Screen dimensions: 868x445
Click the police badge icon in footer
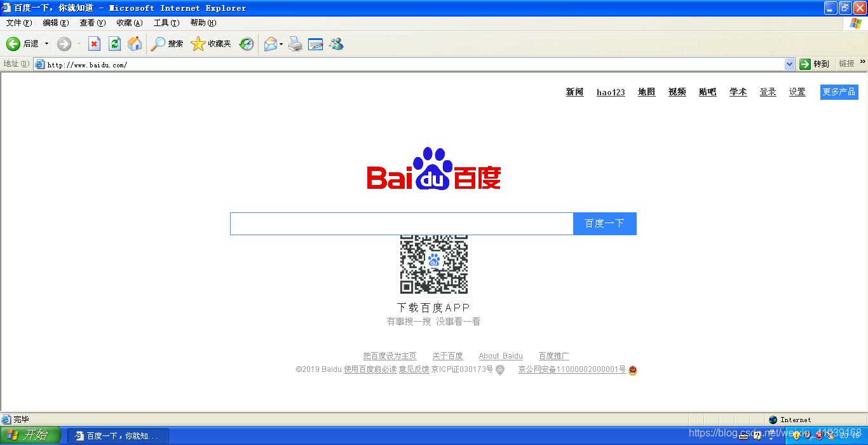coord(632,370)
